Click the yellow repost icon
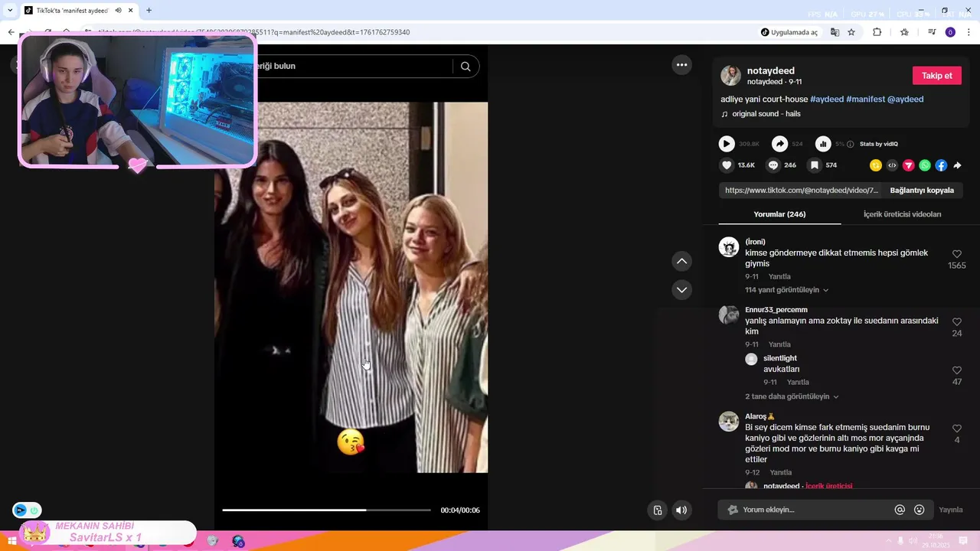 pyautogui.click(x=876, y=165)
